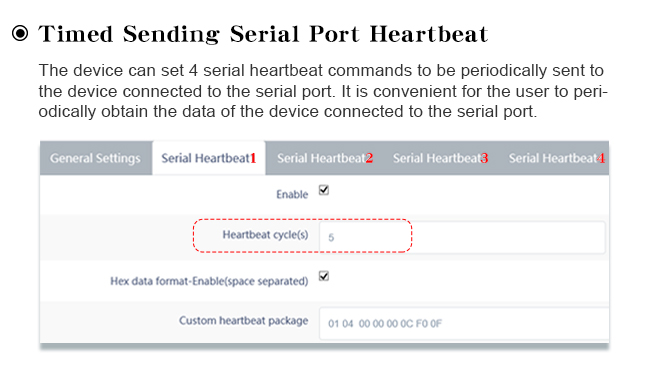Click the Timed Sending Serial Port Heartbeat heading
This screenshot has width=650, height=366.
tap(263, 34)
